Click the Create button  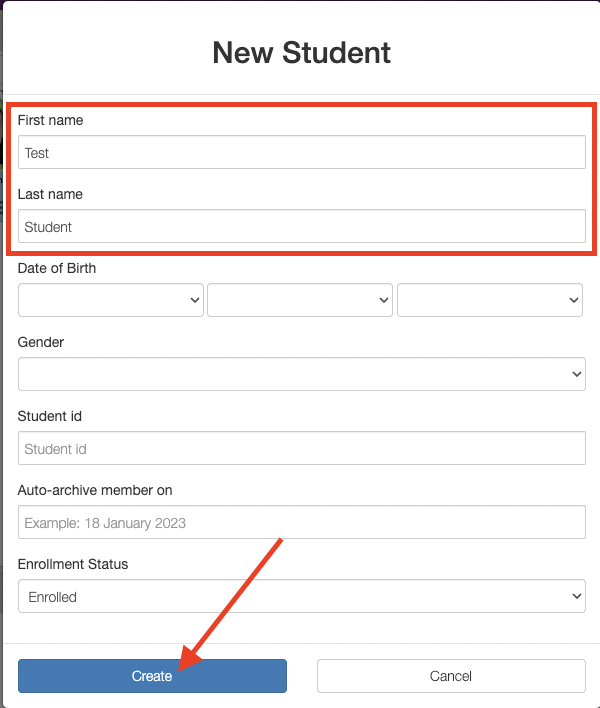[152, 676]
